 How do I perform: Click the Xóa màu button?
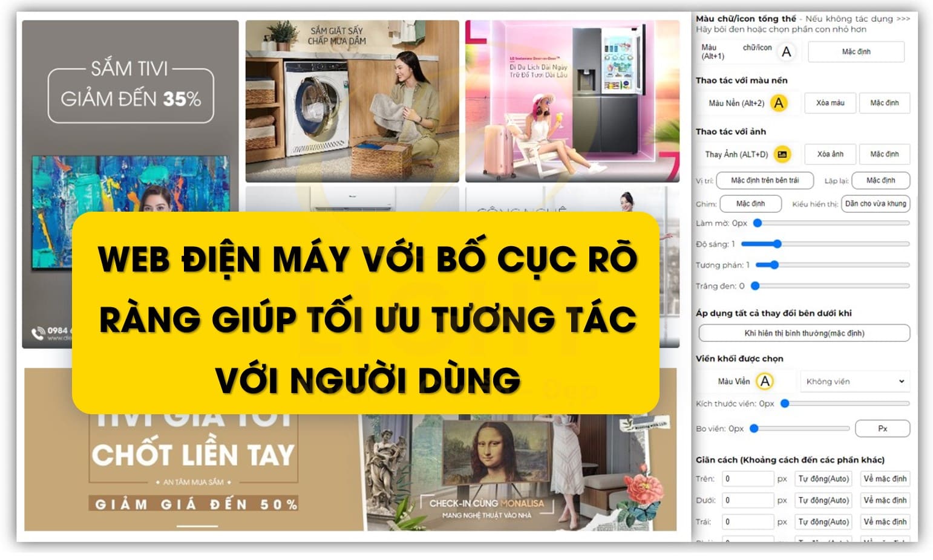pyautogui.click(x=830, y=103)
